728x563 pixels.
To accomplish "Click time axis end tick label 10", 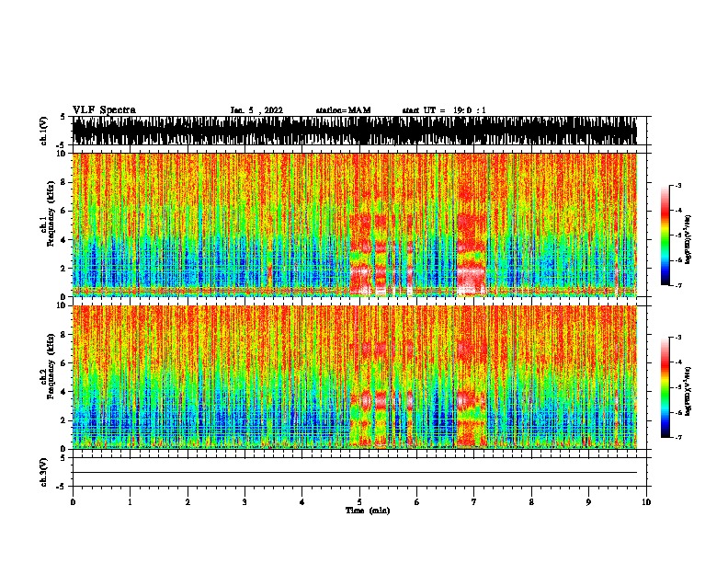I will pyautogui.click(x=646, y=502).
